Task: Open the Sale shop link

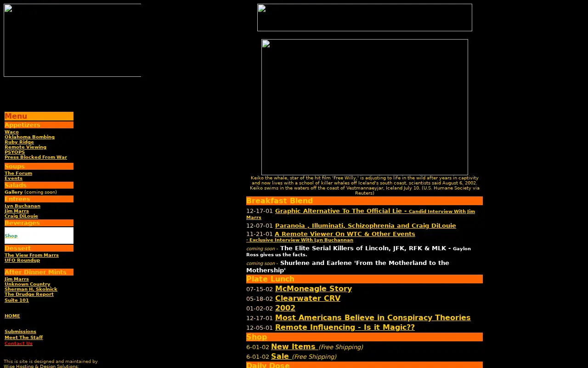Action: [281, 356]
